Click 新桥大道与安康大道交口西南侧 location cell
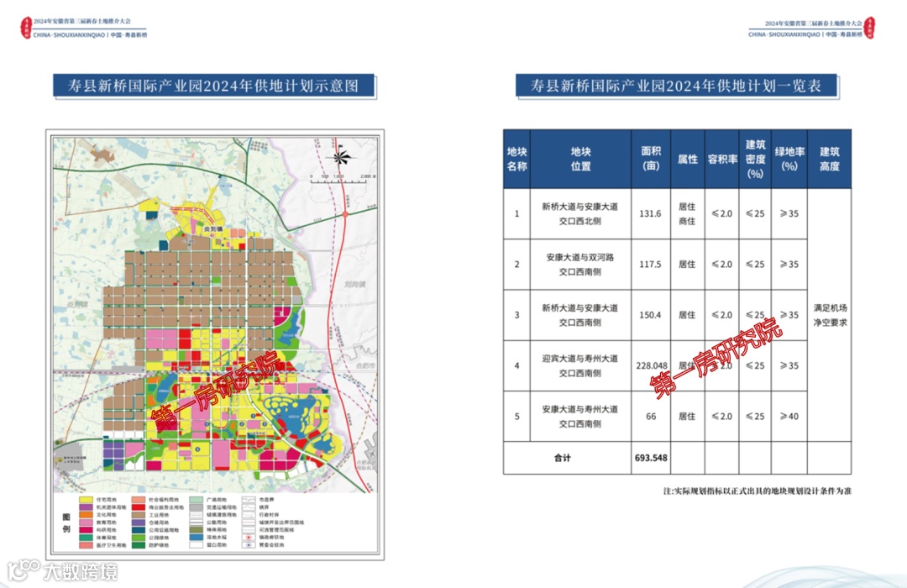The width and height of the screenshot is (907, 588). (579, 315)
